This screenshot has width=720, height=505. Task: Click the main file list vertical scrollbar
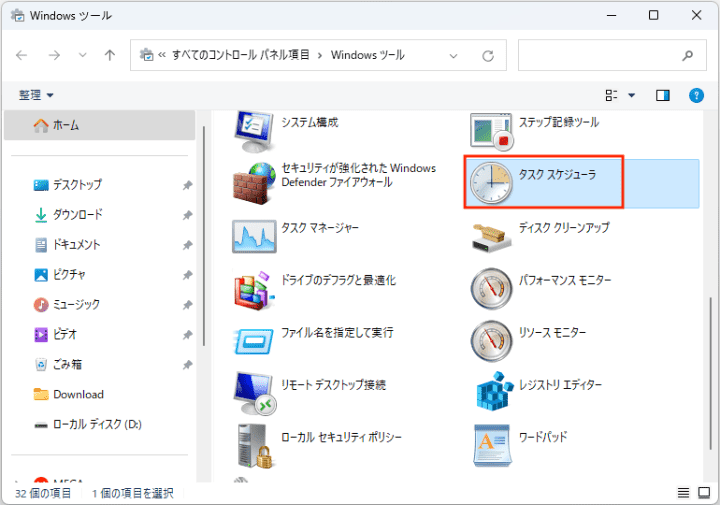711,373
